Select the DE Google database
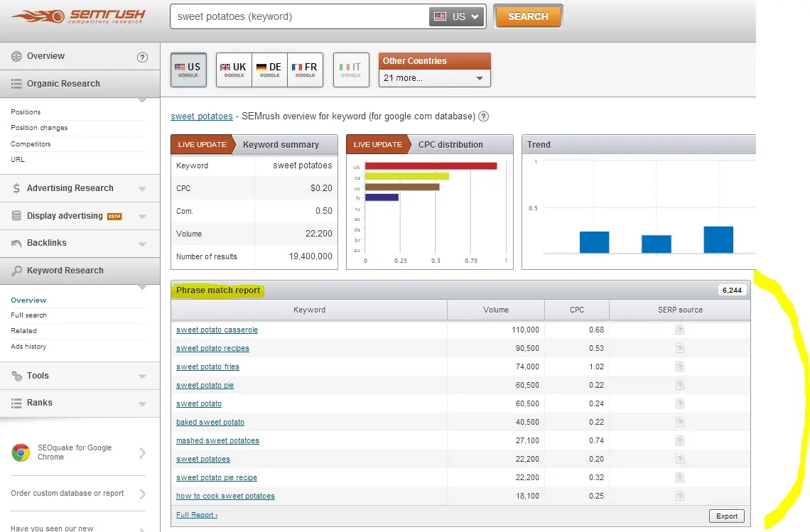 coord(269,70)
